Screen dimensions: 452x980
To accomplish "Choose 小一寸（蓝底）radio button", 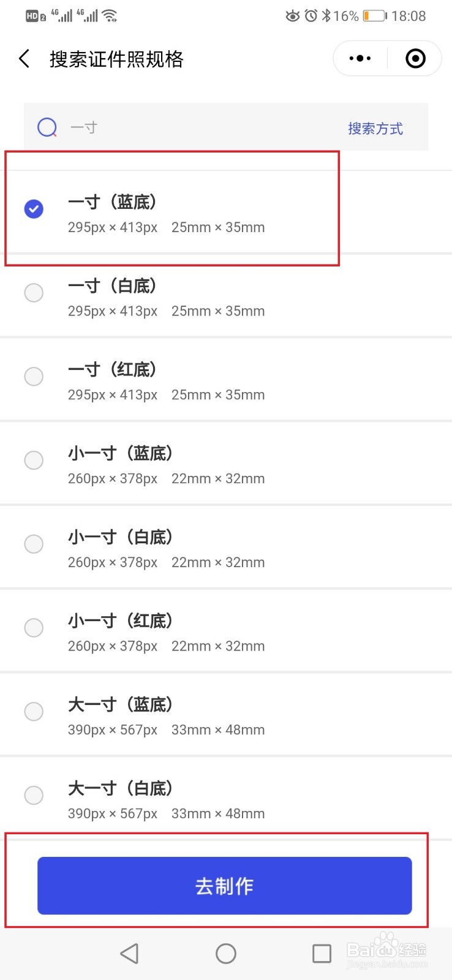I will pyautogui.click(x=34, y=460).
